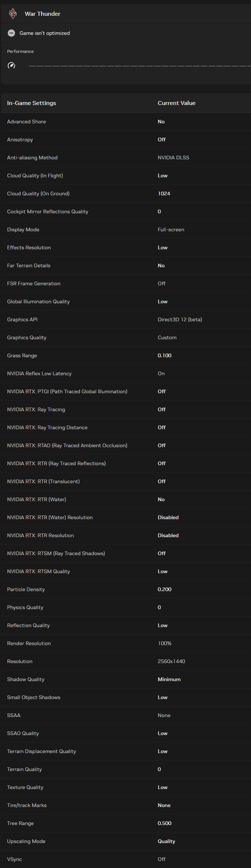Viewport: 251px width, 868px height.
Task: Select the Anti-aliasing Method row
Action: point(126,158)
